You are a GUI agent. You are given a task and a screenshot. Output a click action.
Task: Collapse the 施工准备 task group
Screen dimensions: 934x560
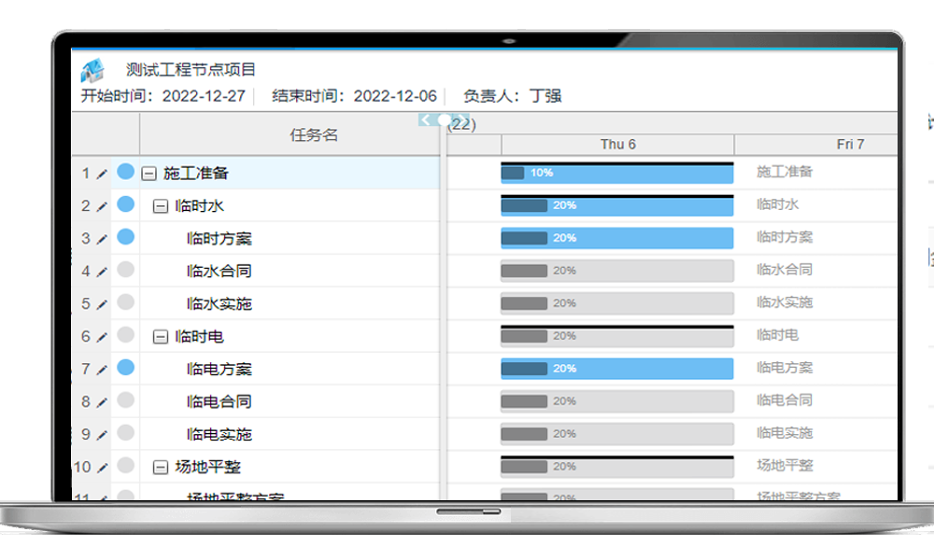click(149, 174)
